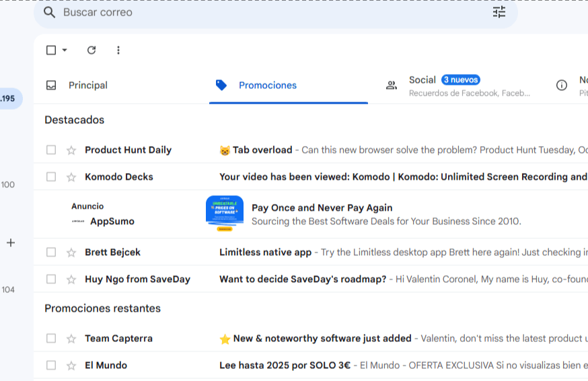Click the AppSumo advertiser name
Screen dimensions: 588x381
tap(112, 221)
